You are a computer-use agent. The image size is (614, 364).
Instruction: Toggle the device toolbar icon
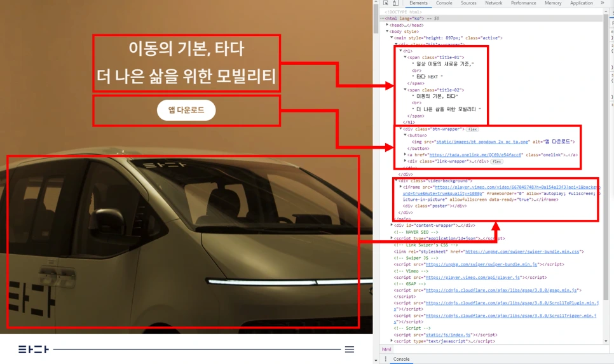pyautogui.click(x=395, y=3)
